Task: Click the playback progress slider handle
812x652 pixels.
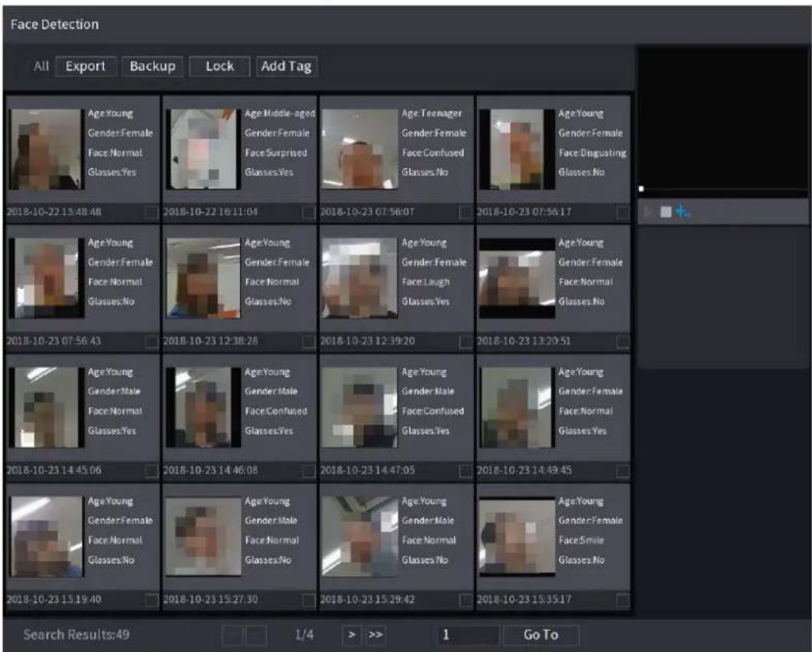Action: click(x=641, y=189)
